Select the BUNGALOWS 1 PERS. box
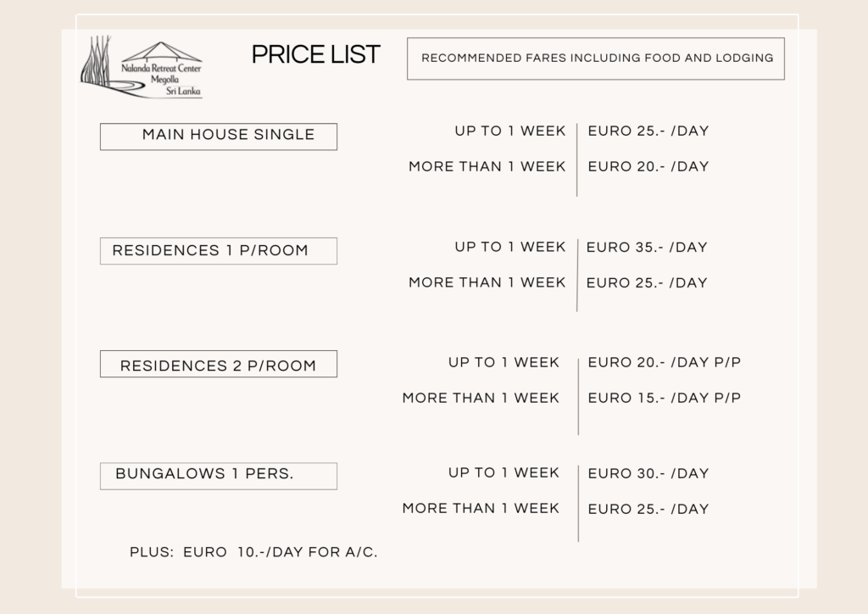This screenshot has width=868, height=614. (219, 475)
